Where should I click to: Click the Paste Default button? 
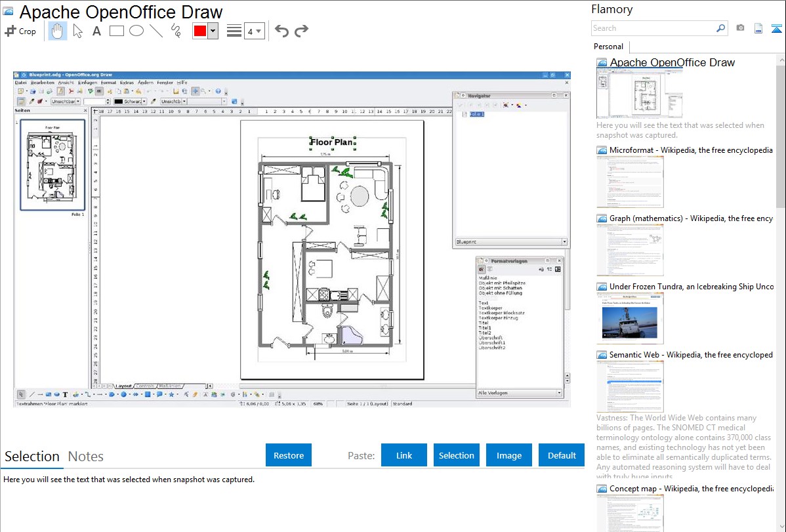pos(562,455)
